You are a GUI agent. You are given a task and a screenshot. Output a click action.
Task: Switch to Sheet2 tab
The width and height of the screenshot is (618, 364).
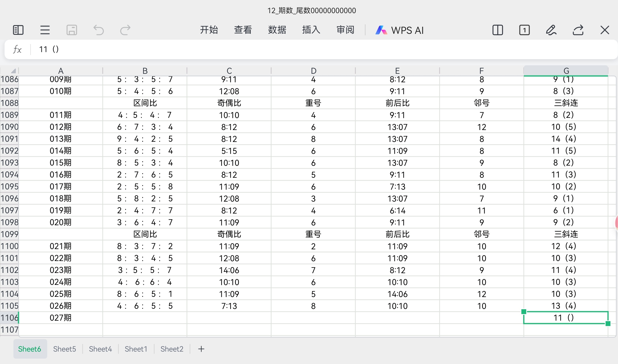[x=172, y=349]
